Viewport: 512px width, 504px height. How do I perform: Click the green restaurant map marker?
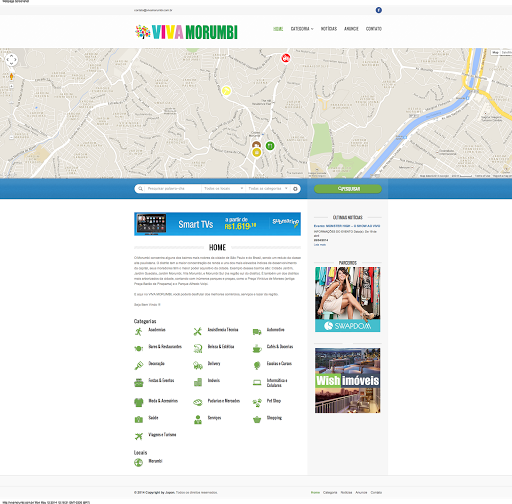pos(270,146)
